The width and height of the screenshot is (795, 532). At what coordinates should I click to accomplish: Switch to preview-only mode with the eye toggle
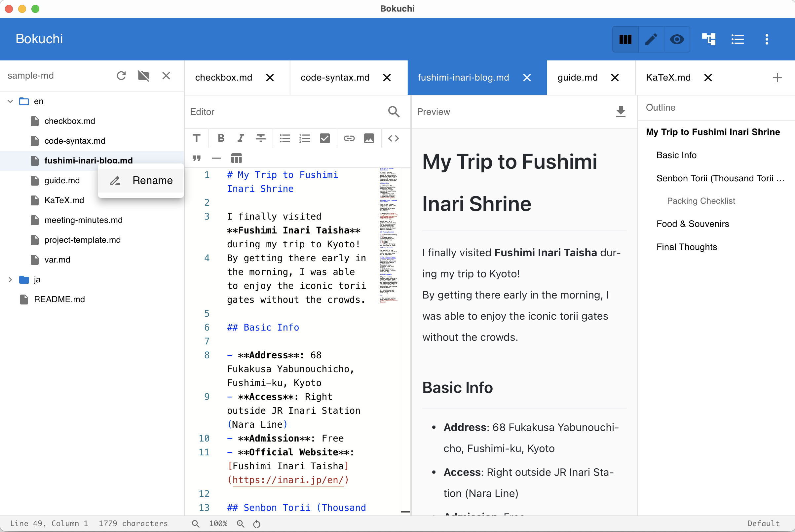click(677, 39)
